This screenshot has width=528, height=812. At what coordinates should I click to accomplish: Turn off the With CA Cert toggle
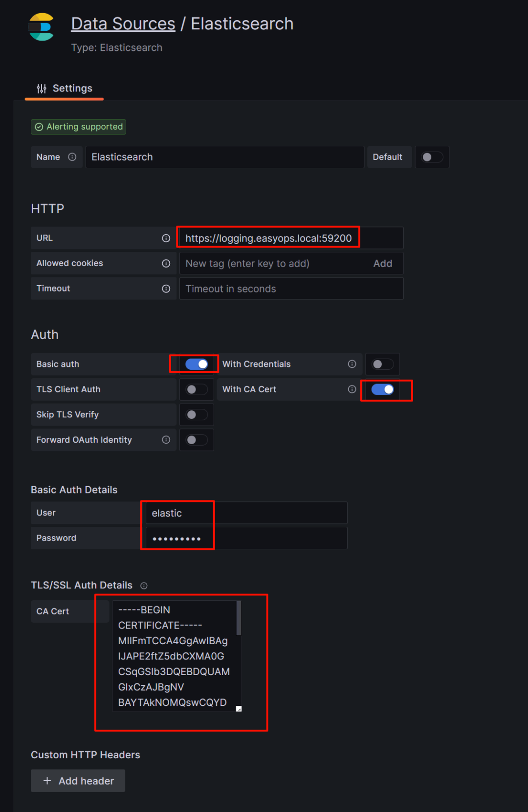point(383,390)
